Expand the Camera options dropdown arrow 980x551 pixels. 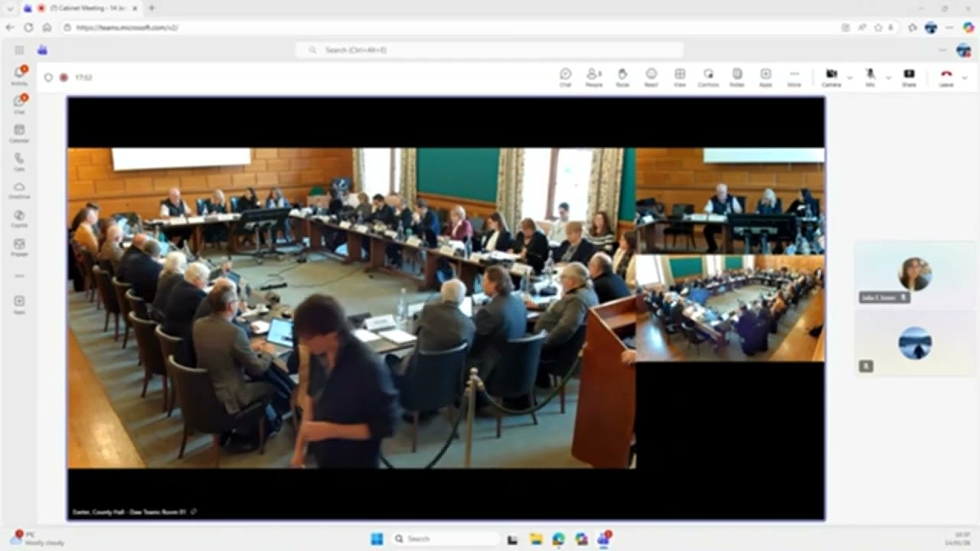[849, 77]
